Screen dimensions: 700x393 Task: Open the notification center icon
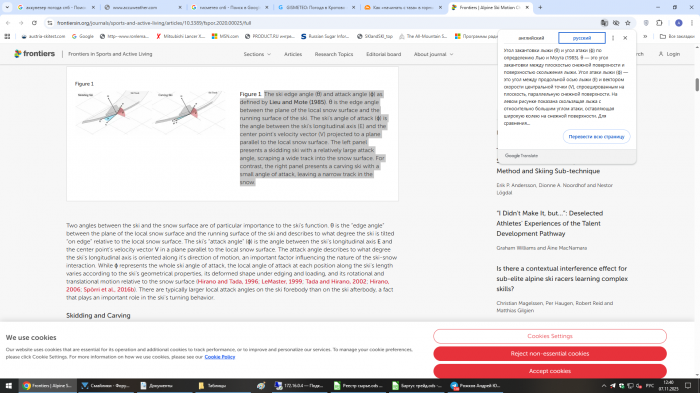click(688, 385)
